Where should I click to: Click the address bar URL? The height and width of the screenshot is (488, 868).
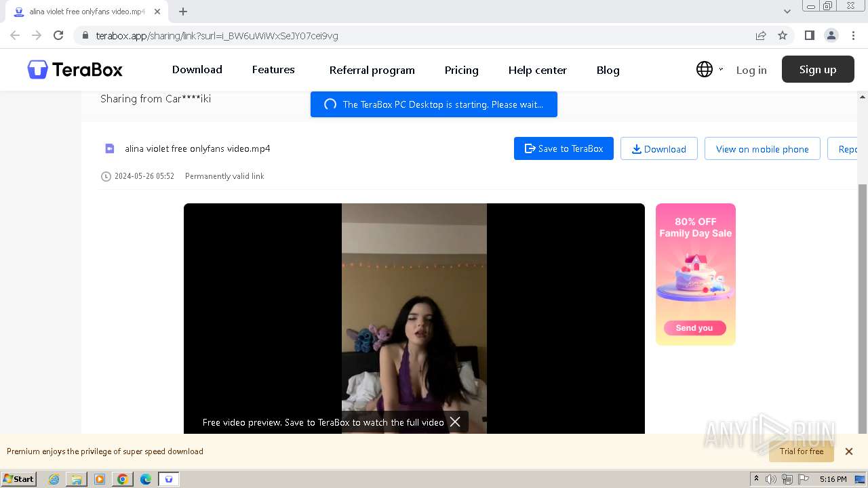pyautogui.click(x=217, y=36)
